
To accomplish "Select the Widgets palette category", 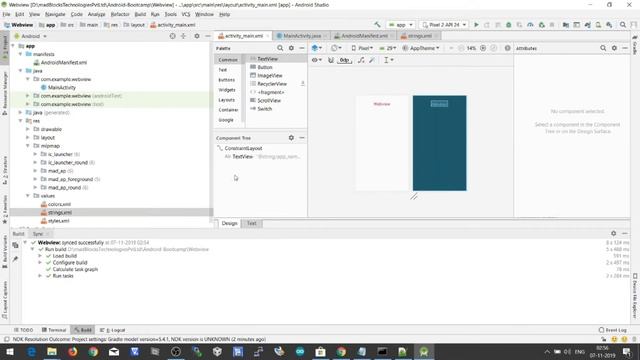I will 227,90.
